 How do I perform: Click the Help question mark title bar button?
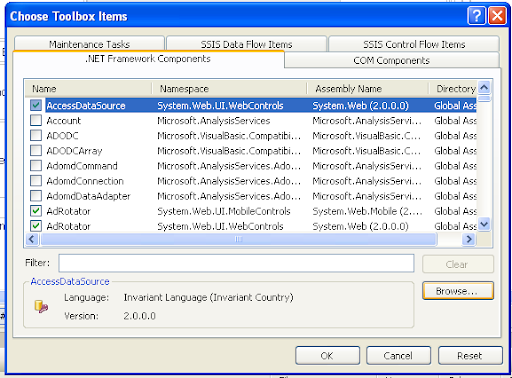[476, 16]
